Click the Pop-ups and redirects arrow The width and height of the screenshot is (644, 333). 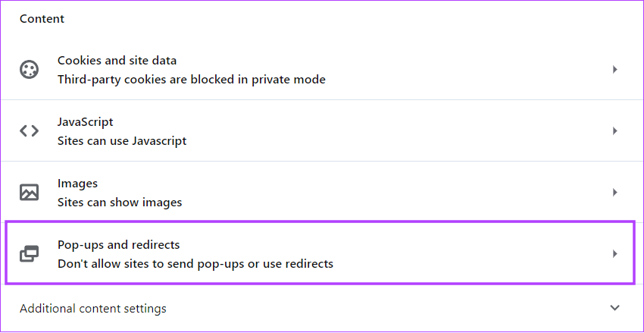(x=615, y=253)
